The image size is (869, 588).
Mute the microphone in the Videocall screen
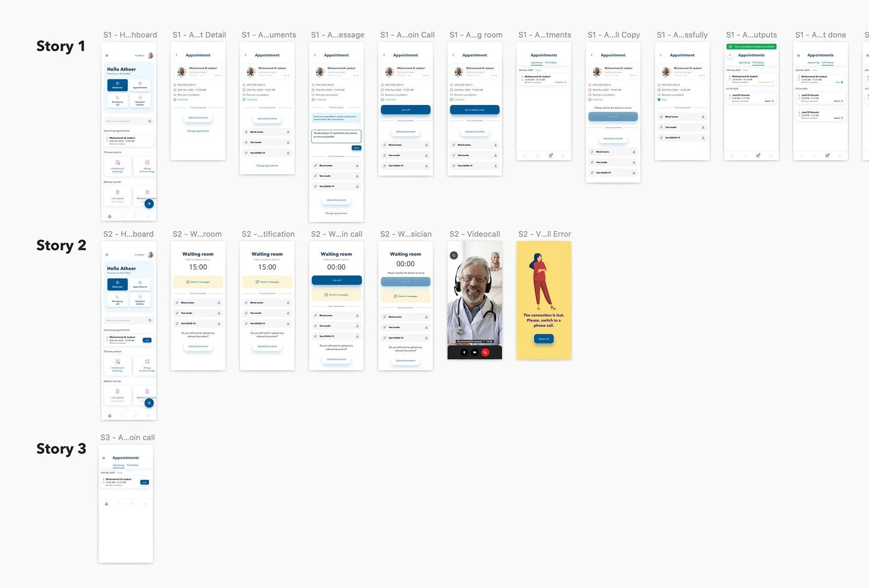click(x=464, y=352)
